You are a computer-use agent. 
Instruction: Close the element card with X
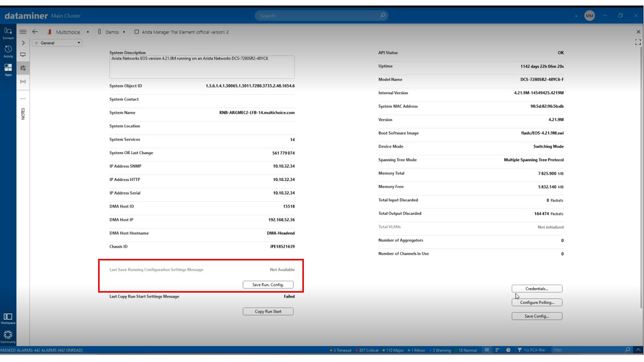pyautogui.click(x=638, y=32)
